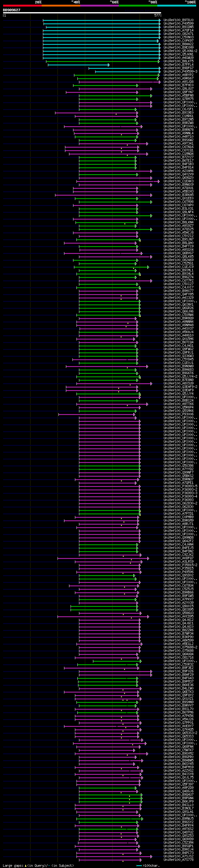Select UniRef100_A7YYD2 label
Viewport: 199px width, 868px height.
pos(178,469)
